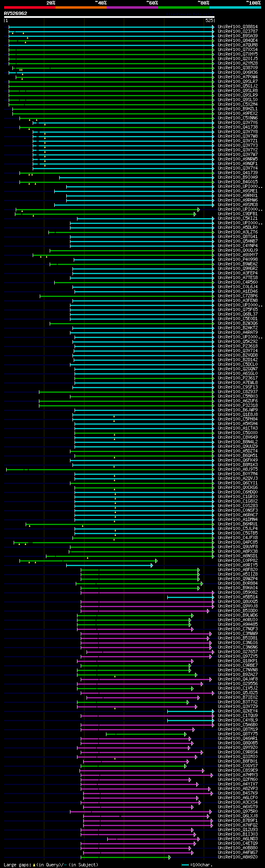
Task: Click the cyan ~100% identity legend segment
Action: coord(235,7)
